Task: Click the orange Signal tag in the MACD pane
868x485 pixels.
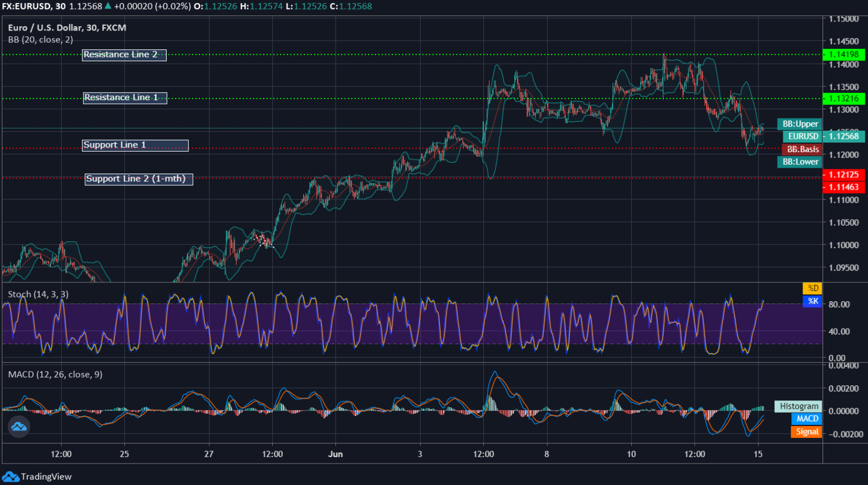Action: coord(806,431)
